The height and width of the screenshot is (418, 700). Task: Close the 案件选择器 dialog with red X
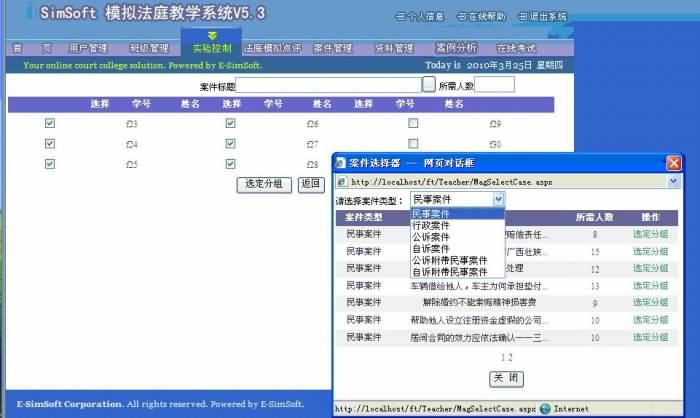(673, 162)
